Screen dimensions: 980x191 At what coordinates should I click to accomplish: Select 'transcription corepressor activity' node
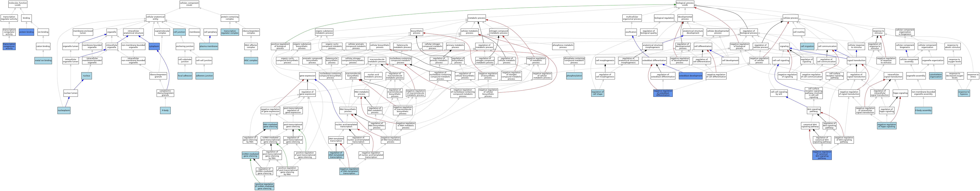pos(9,46)
